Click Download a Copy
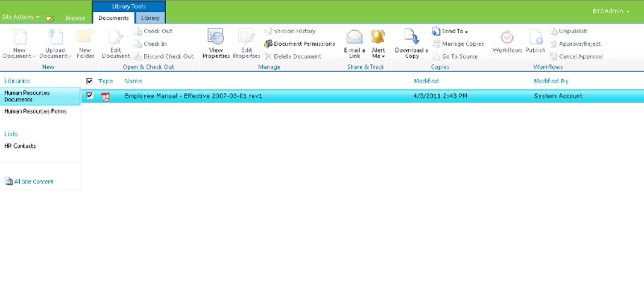 411,43
